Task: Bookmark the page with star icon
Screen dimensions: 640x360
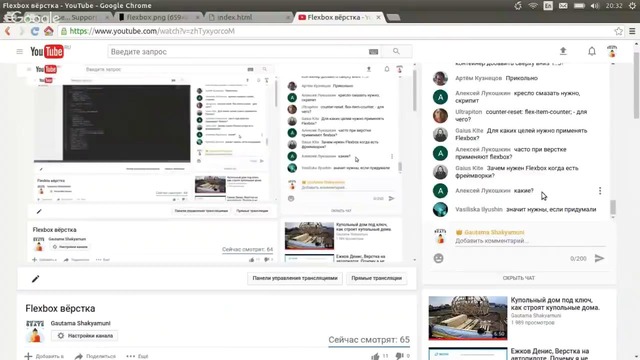Action: [x=619, y=31]
